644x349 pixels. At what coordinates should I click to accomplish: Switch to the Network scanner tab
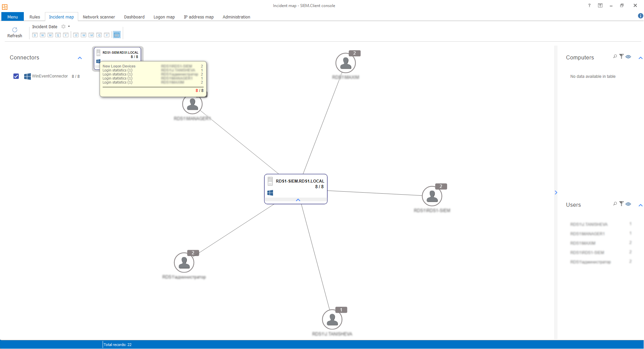99,17
